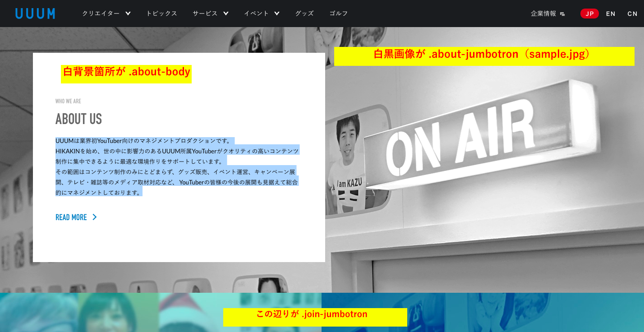Click the ABOUT US heading

[x=78, y=119]
